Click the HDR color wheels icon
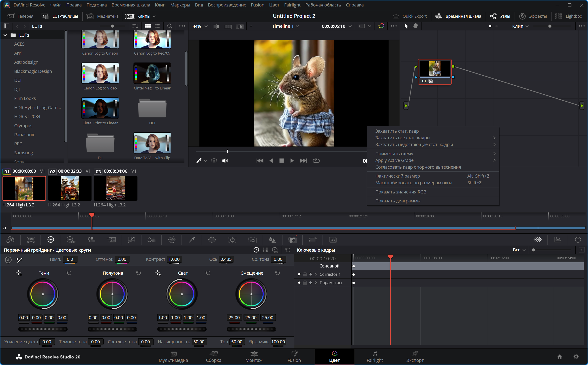Image resolution: width=588 pixels, height=365 pixels. click(x=71, y=240)
